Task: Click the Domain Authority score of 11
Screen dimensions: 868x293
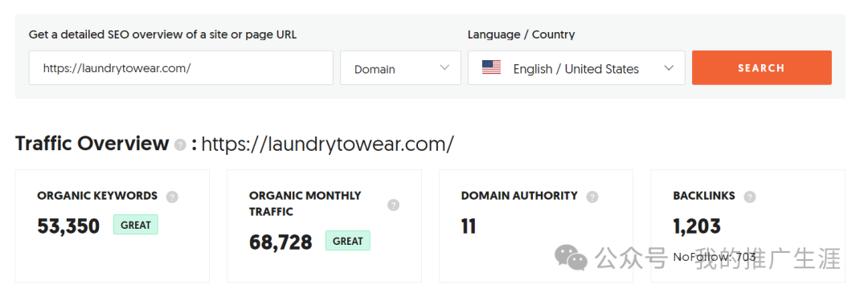Action: point(469,226)
